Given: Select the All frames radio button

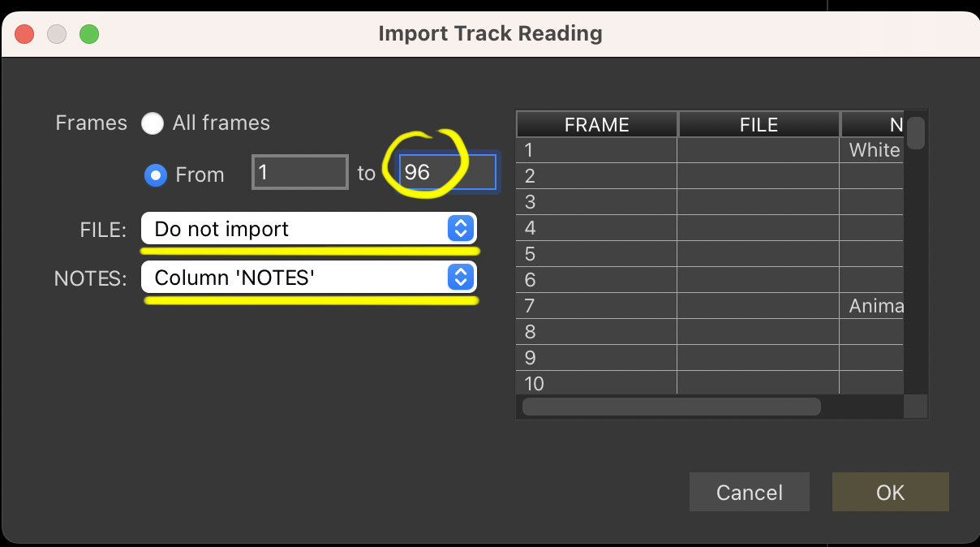Looking at the screenshot, I should pos(152,123).
